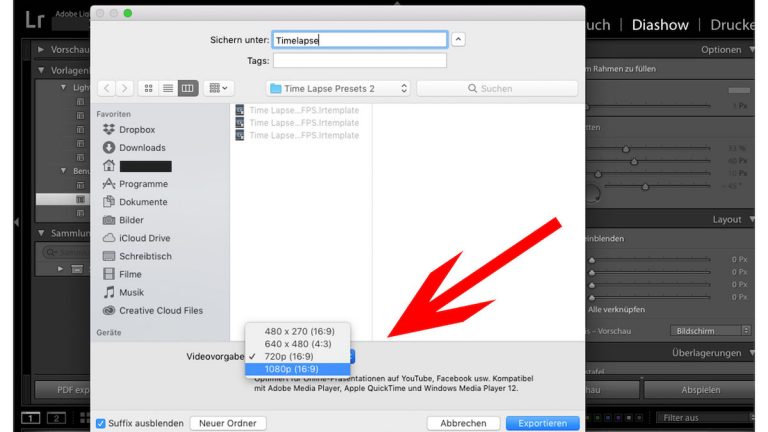Click the Abbrechen button
The image size is (768, 432).
tap(463, 423)
